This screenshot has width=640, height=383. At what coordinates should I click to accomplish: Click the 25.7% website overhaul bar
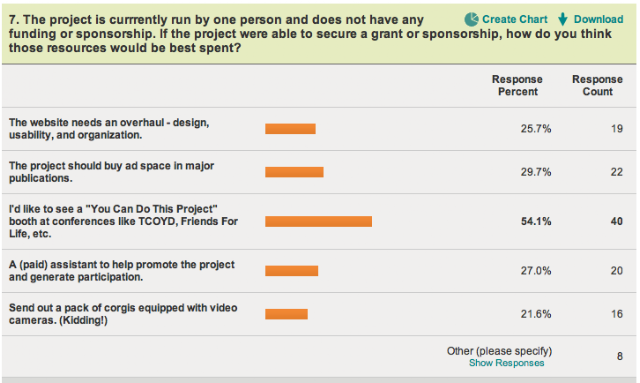(x=290, y=129)
